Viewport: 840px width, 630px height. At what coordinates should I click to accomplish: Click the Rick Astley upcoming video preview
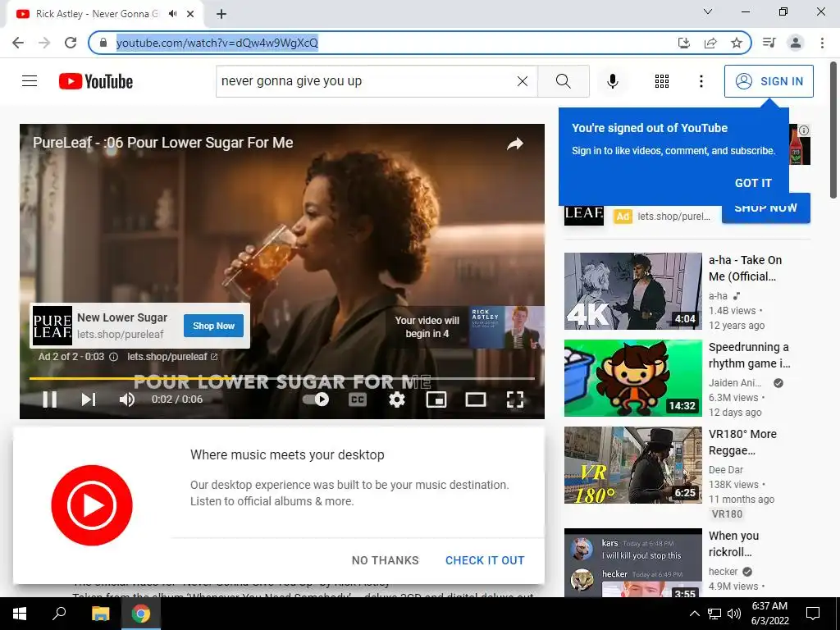(x=507, y=326)
